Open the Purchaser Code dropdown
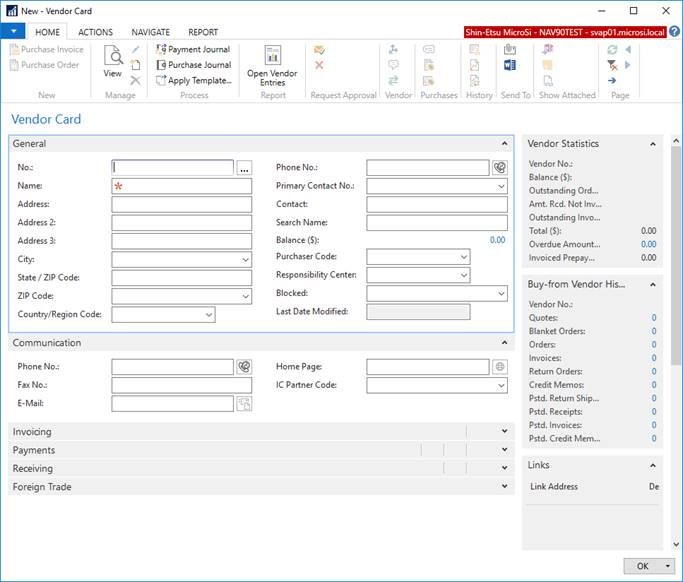The height and width of the screenshot is (582, 683). [464, 257]
